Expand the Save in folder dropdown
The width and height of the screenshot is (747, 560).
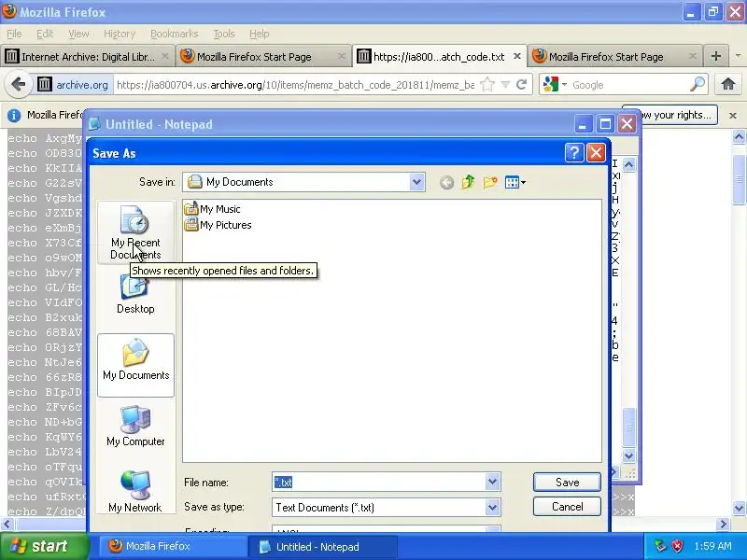(416, 182)
